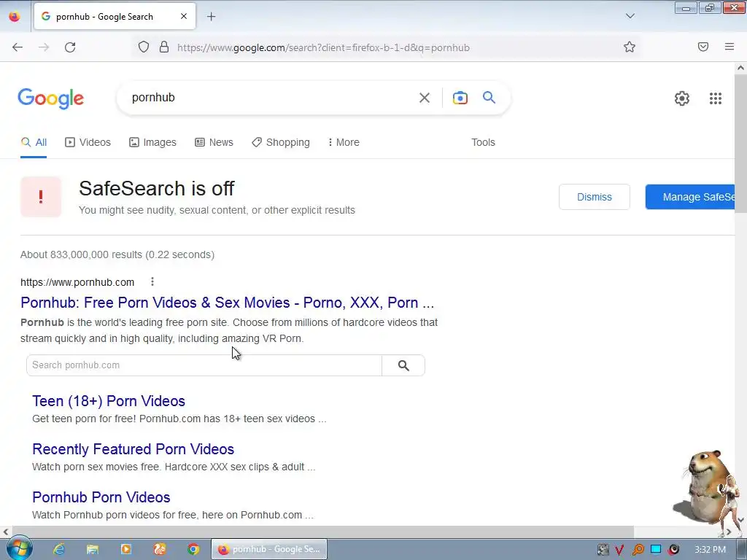Open the Google apps grid
Image resolution: width=747 pixels, height=560 pixels.
tap(715, 98)
